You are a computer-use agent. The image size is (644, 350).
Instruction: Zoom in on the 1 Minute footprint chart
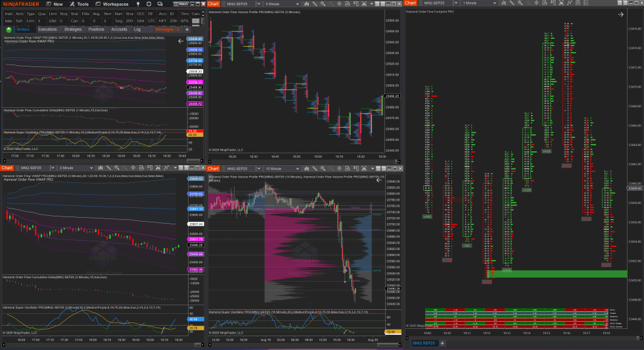tap(520, 3)
